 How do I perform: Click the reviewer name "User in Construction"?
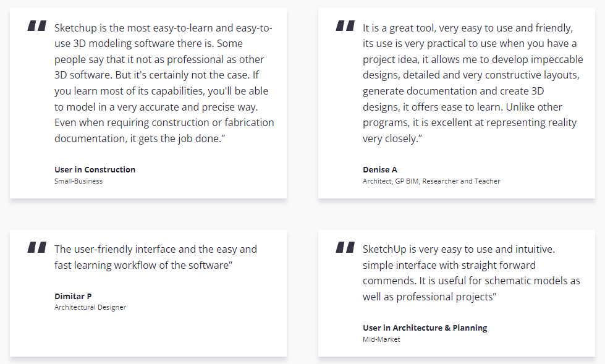coord(95,169)
